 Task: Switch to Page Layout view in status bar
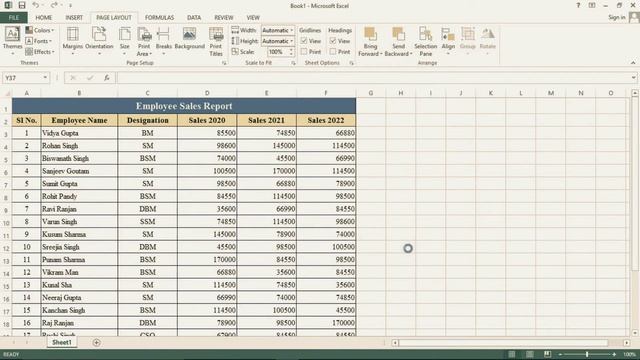pyautogui.click(x=529, y=354)
